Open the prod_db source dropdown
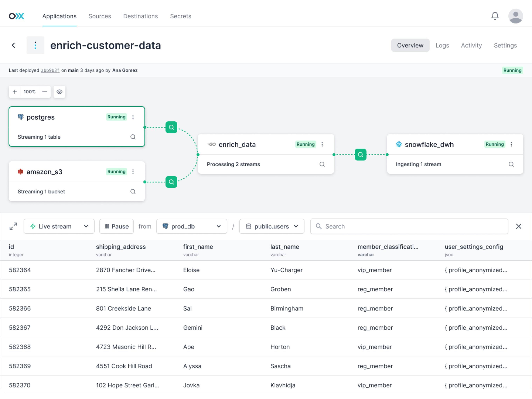This screenshot has width=532, height=399. click(192, 226)
